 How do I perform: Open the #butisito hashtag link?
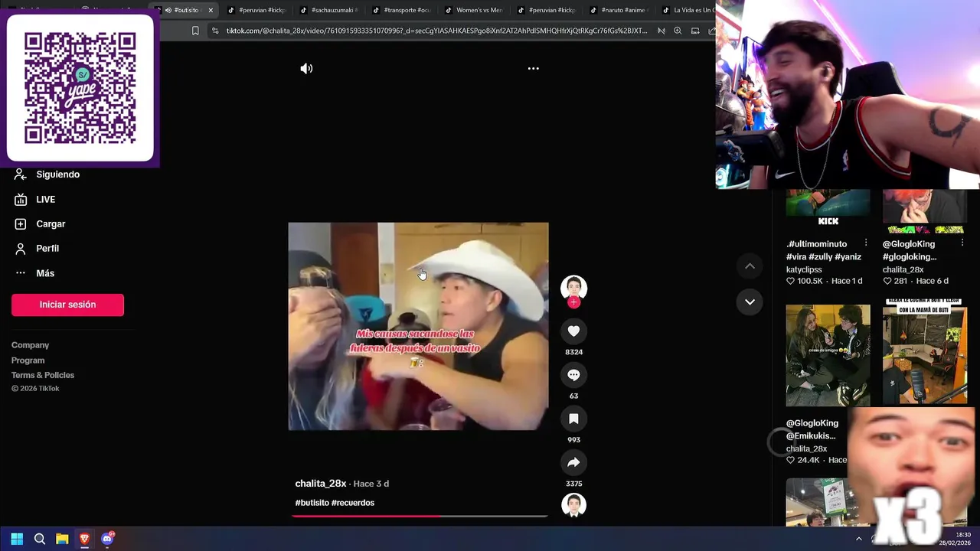(312, 503)
